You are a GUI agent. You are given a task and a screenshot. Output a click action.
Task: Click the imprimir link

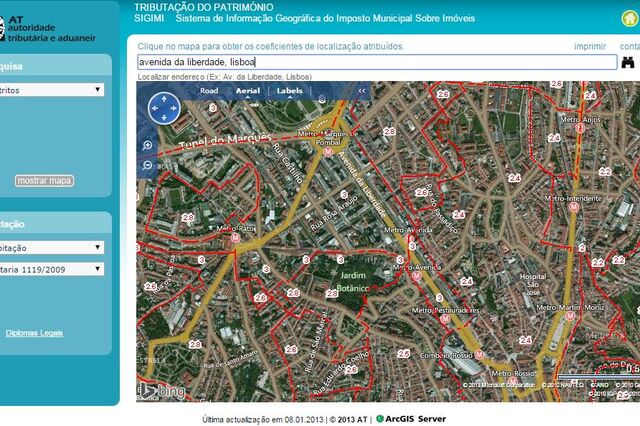tap(590, 47)
